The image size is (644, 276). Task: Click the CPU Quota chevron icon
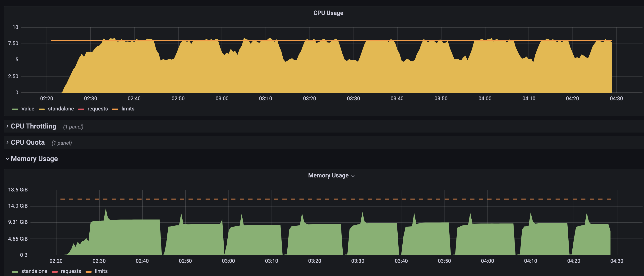pos(7,142)
